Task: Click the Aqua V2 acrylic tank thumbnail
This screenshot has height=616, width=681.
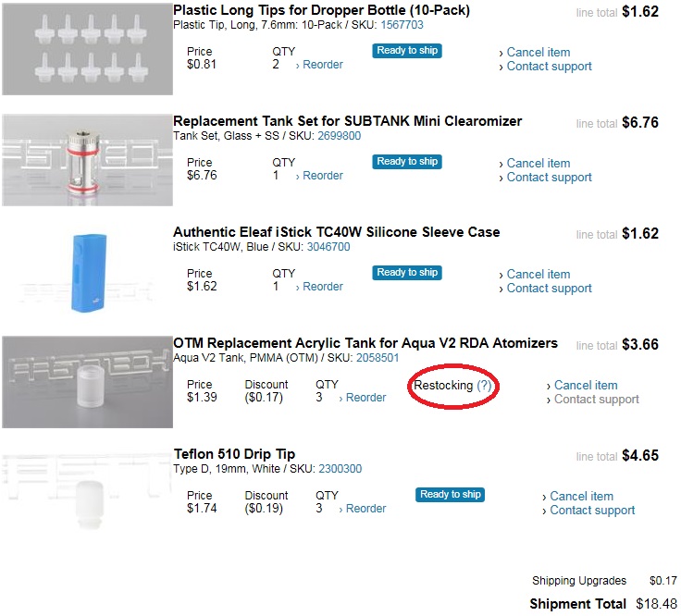Action: tap(87, 381)
